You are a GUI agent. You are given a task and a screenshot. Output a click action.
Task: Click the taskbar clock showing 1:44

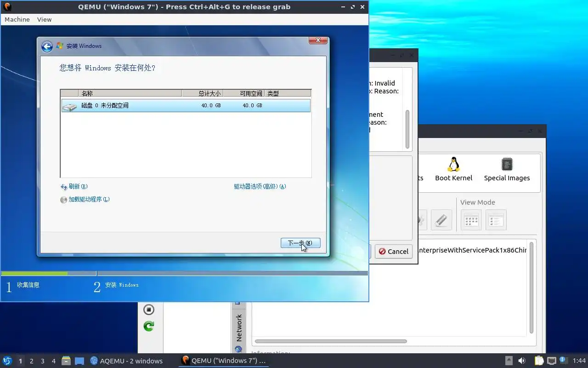[x=579, y=361]
